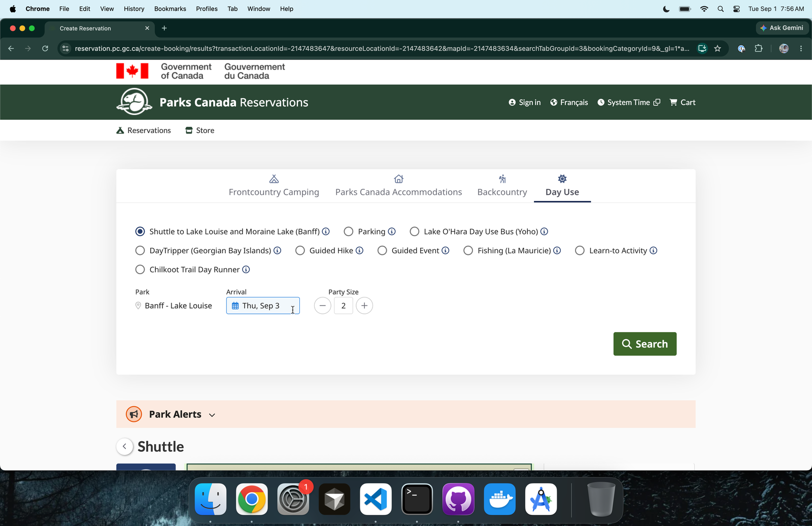Image resolution: width=812 pixels, height=526 pixels.
Task: Open the Backcountry tab
Action: coord(502,186)
